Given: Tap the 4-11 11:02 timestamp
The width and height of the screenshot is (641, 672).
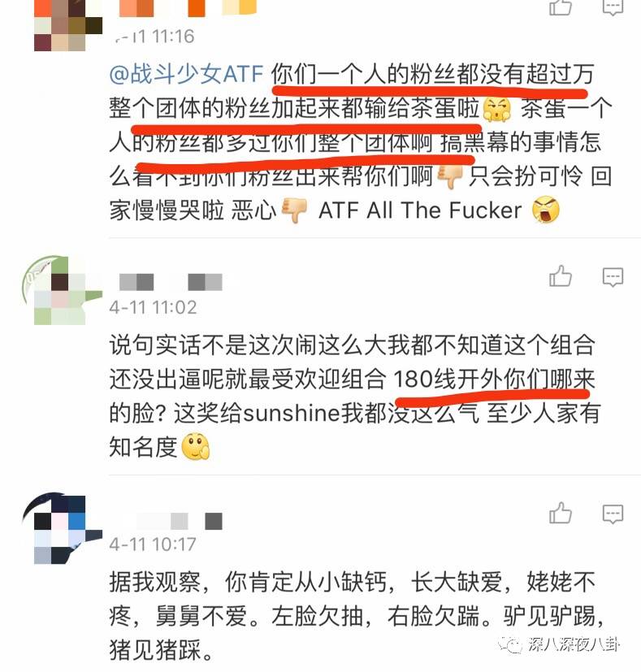Looking at the screenshot, I should [153, 307].
